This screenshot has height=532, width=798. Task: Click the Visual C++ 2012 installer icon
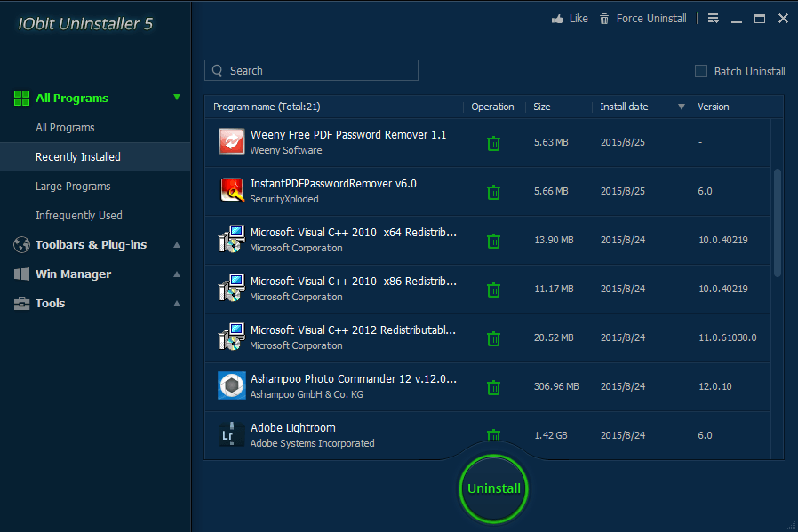(x=232, y=337)
